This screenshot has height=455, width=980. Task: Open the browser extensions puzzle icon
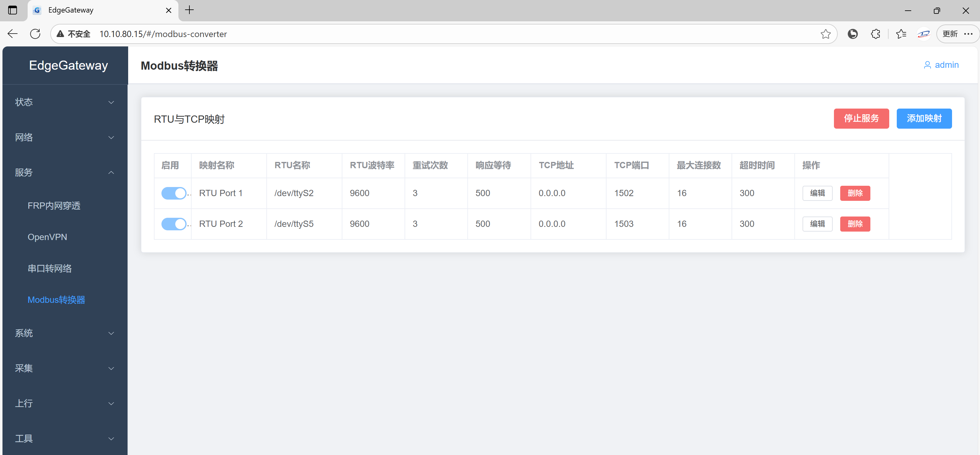pos(875,34)
